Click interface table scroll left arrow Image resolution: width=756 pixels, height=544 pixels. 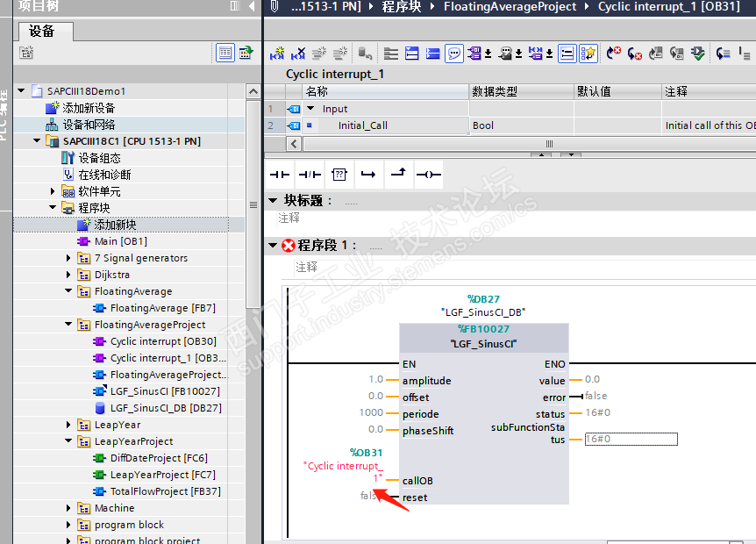pos(294,144)
